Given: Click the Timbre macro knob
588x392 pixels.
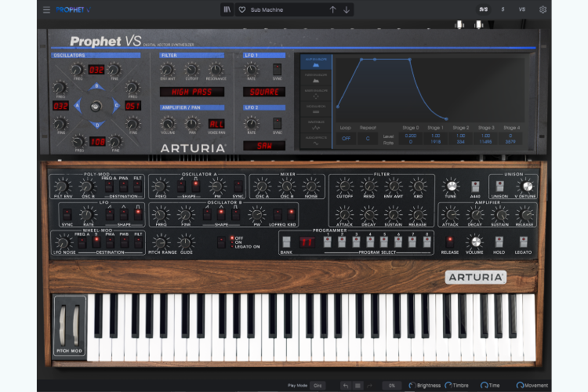Looking at the screenshot, I should coord(448,386).
